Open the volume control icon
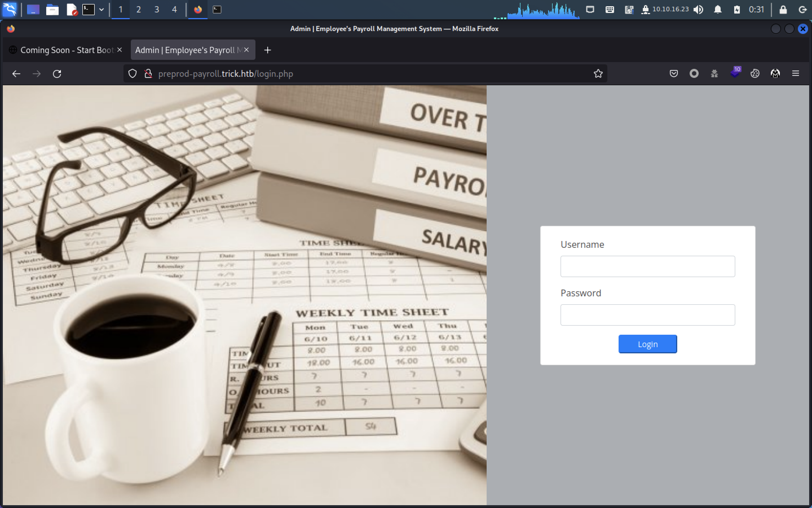This screenshot has height=508, width=812. 699,9
